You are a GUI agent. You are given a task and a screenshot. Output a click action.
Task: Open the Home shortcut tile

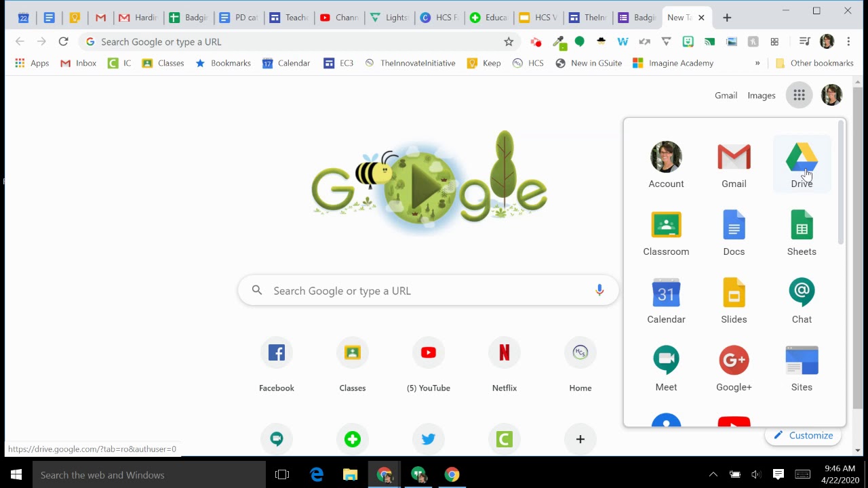tap(580, 366)
